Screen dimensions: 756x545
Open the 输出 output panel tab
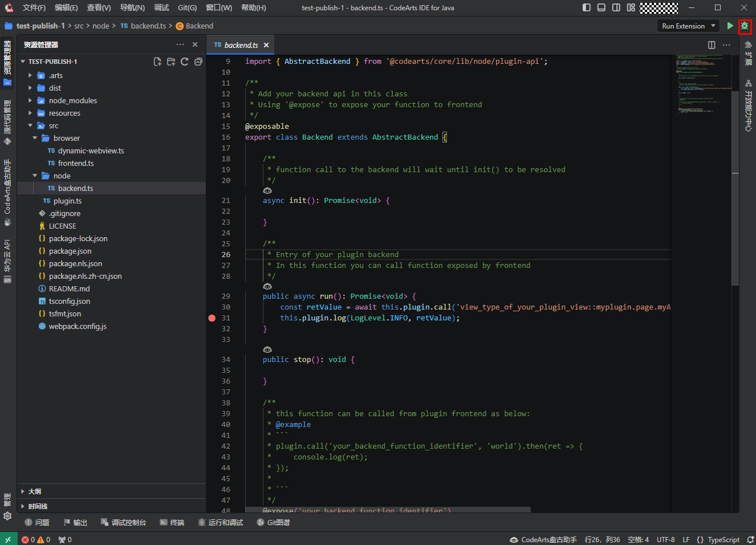75,522
